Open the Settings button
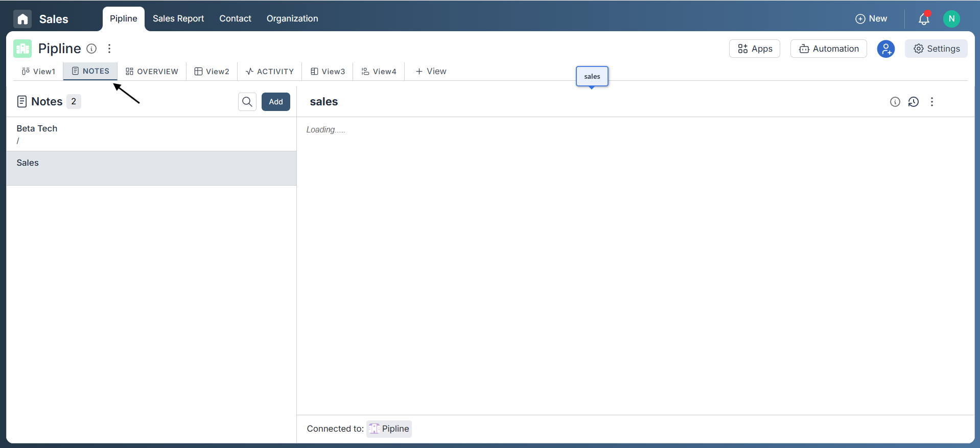The width and height of the screenshot is (980, 448). click(936, 49)
